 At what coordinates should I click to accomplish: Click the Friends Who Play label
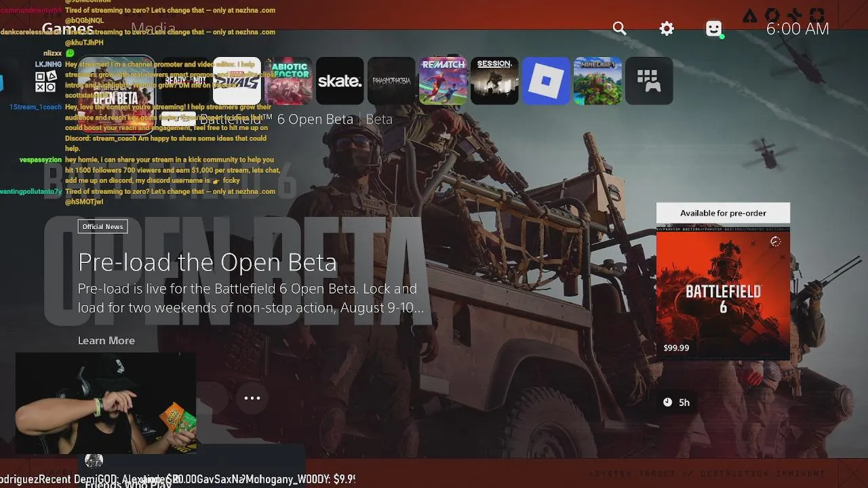point(128,483)
